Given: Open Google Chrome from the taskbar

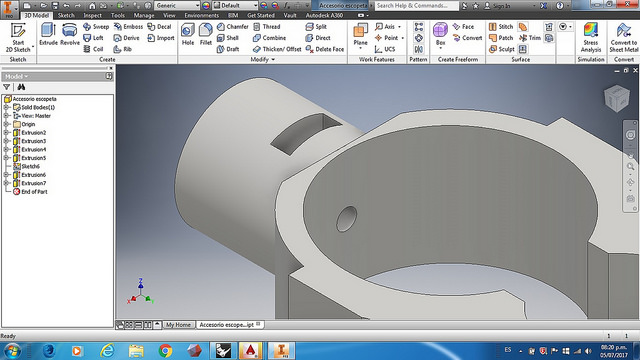Looking at the screenshot, I should point(165,351).
